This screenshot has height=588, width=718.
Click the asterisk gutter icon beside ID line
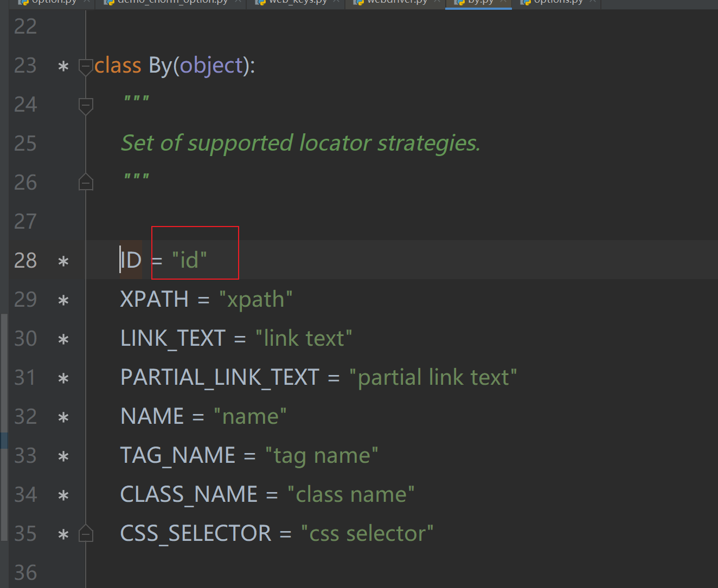tap(63, 262)
